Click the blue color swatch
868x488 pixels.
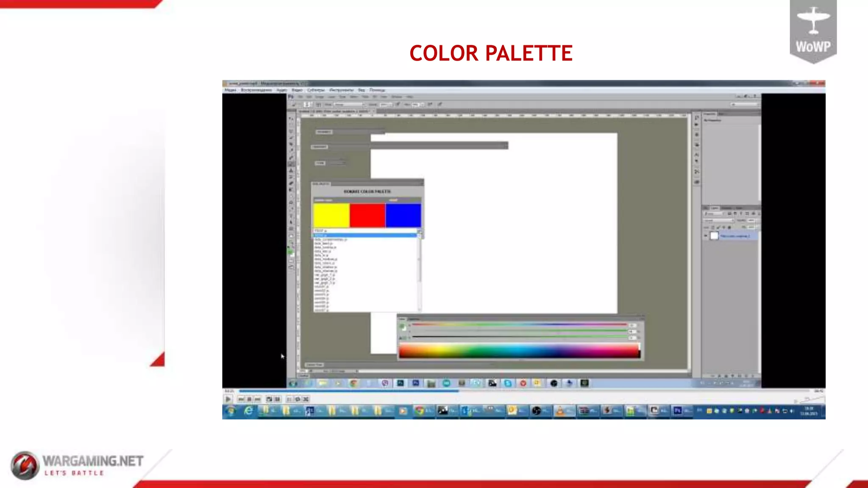click(403, 215)
